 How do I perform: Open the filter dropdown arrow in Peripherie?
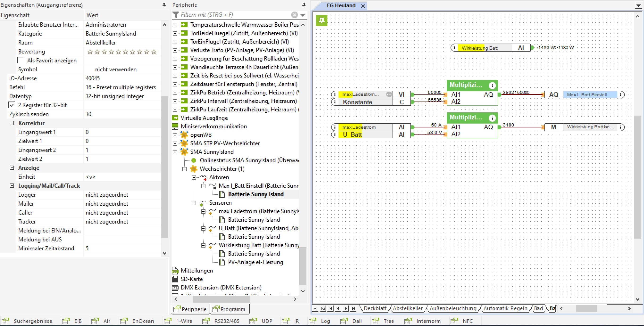coord(303,15)
